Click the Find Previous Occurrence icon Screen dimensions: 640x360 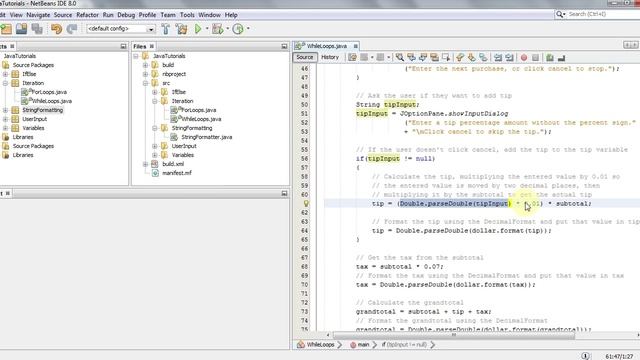tap(411, 58)
